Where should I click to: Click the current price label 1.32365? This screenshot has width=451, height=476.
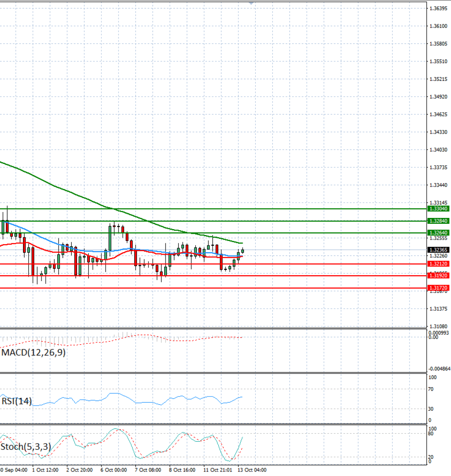[x=438, y=250]
